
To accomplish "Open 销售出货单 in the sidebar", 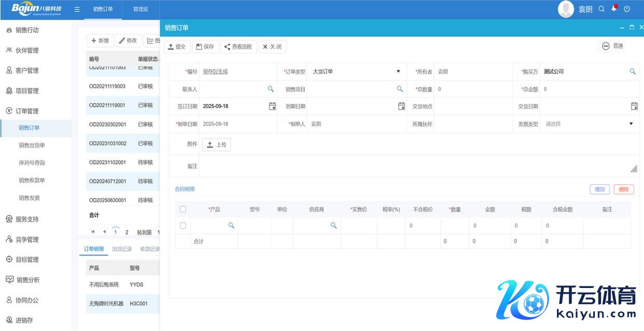I will (x=32, y=145).
